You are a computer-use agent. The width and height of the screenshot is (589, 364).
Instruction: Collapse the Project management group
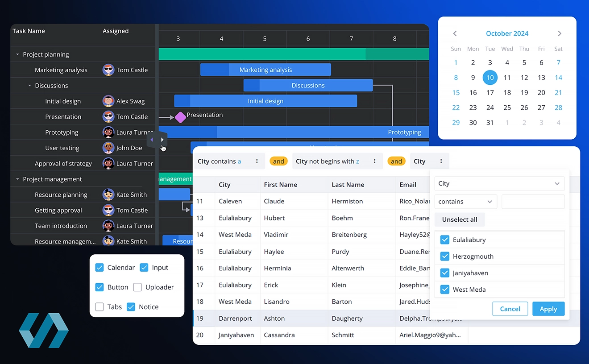(x=18, y=179)
